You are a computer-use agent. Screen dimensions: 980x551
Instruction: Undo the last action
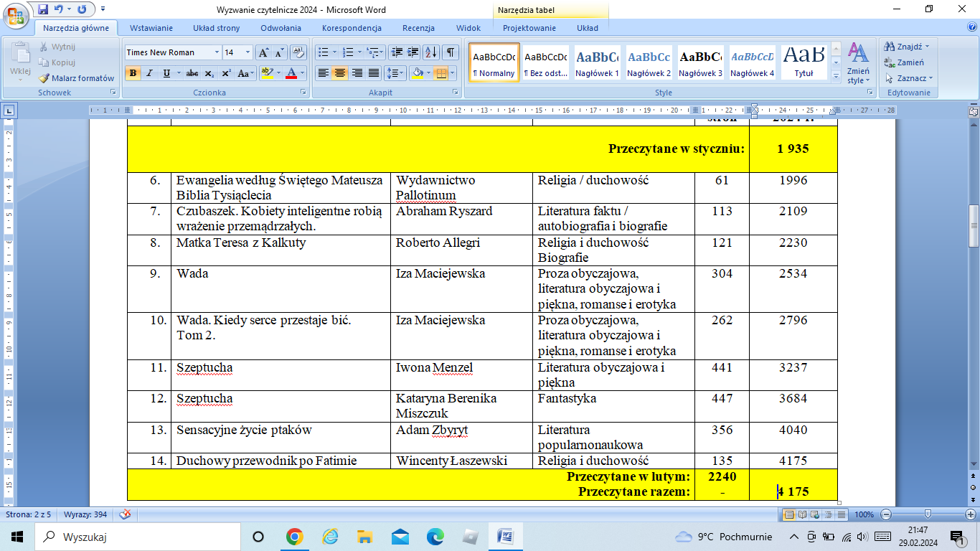click(x=59, y=9)
